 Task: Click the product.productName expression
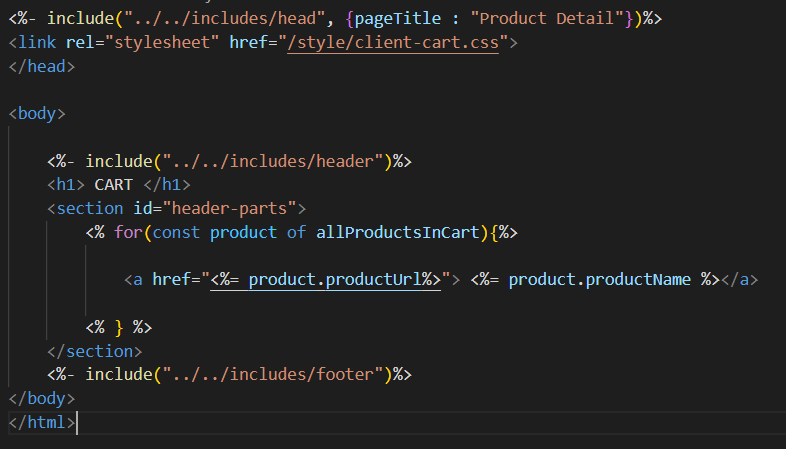click(x=600, y=280)
